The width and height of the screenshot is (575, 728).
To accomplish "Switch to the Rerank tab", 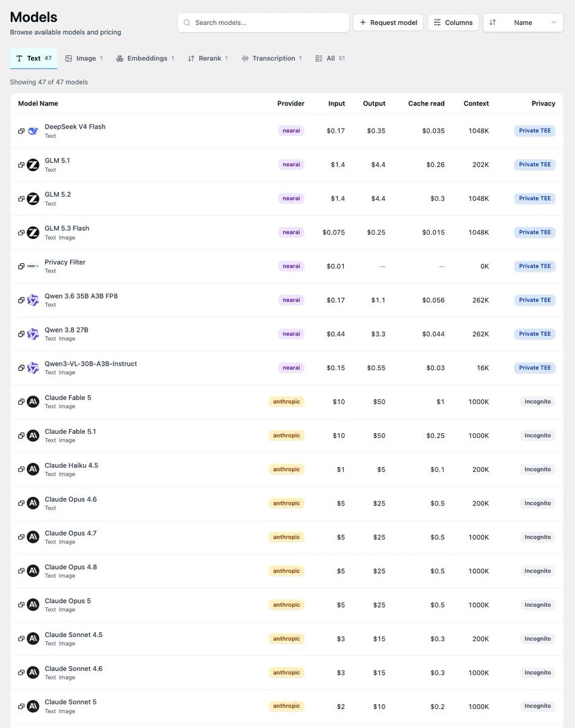I will click(x=208, y=58).
